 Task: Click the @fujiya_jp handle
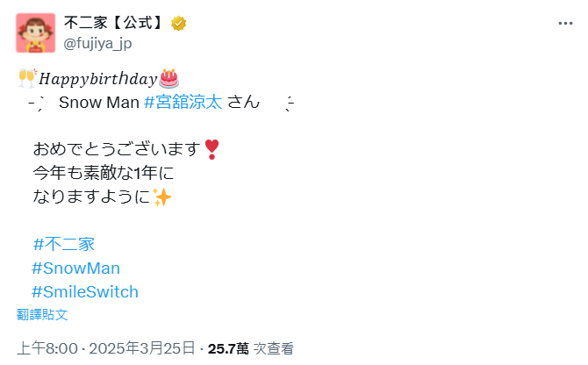click(97, 44)
